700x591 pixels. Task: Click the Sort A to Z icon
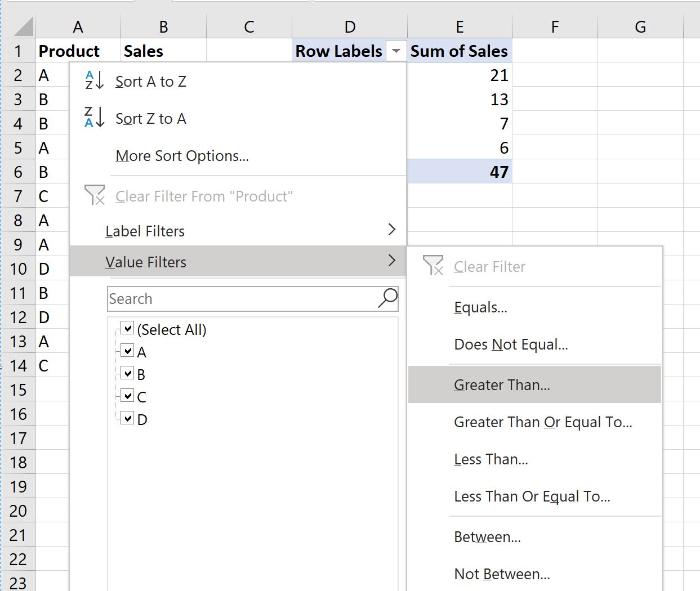tap(94, 80)
